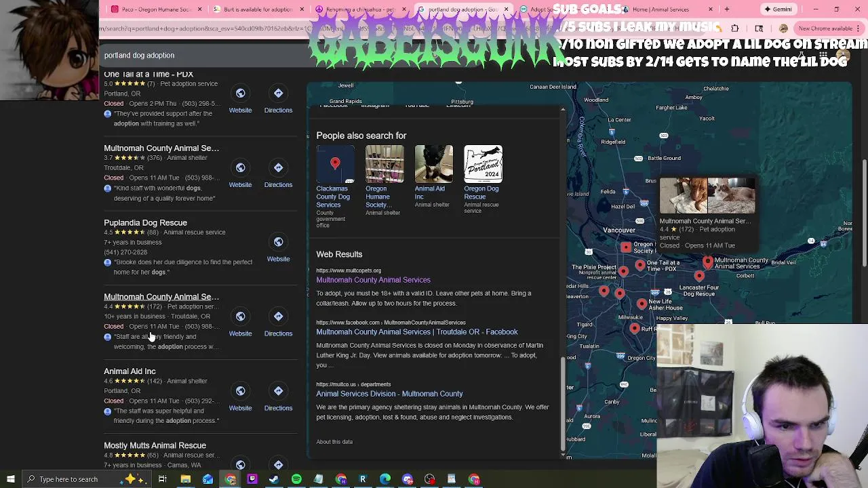
Task: Select Multnomah County Animal Services map pin
Action: point(708,262)
